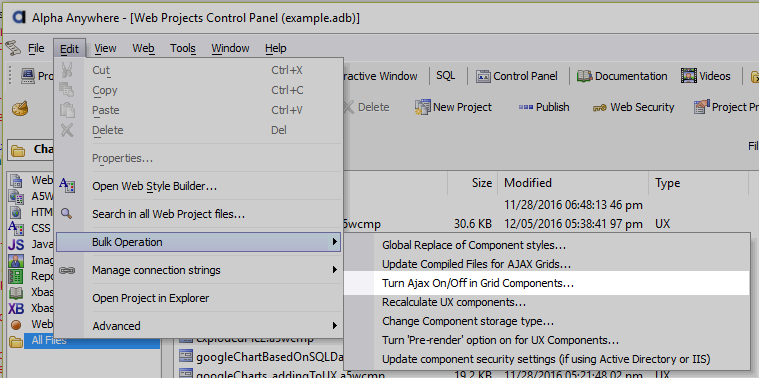This screenshot has height=378, width=759.
Task: Open the Help menu
Action: pos(275,48)
